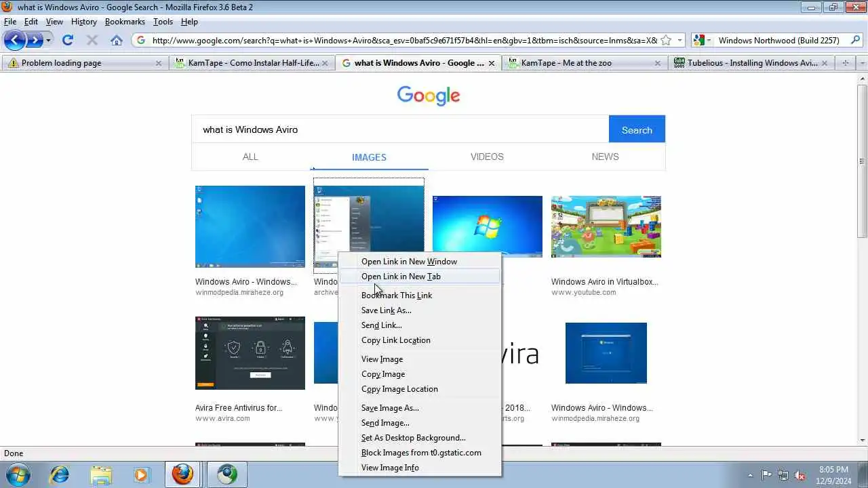Image resolution: width=868 pixels, height=488 pixels.
Task: Choose Open Link in New Tab
Action: (419, 277)
